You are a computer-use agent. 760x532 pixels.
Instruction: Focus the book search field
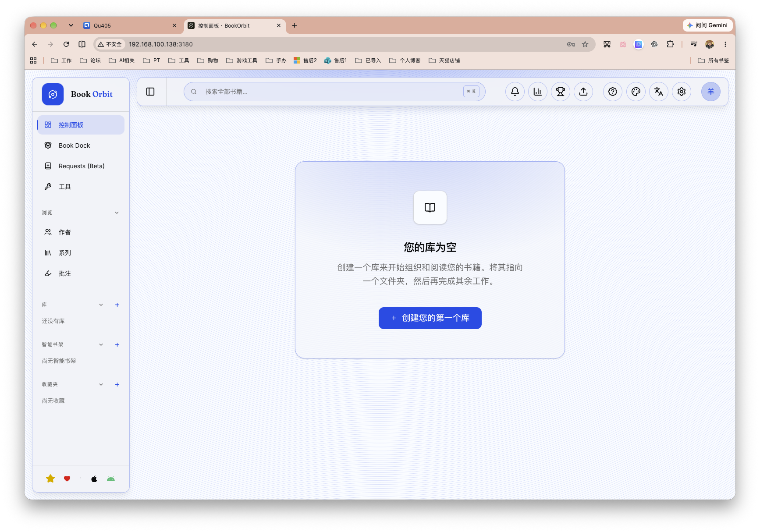coord(334,92)
